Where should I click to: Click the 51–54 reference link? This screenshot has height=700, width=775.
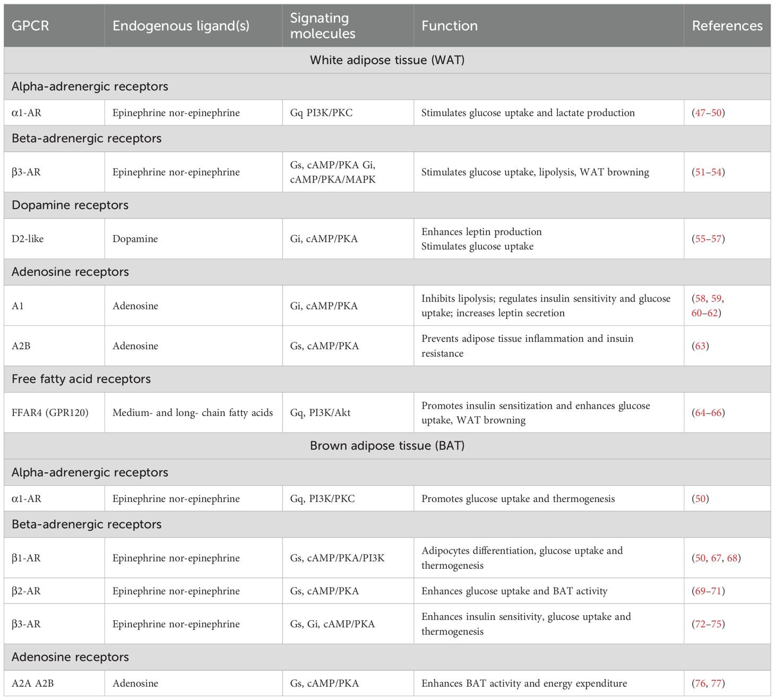click(708, 172)
